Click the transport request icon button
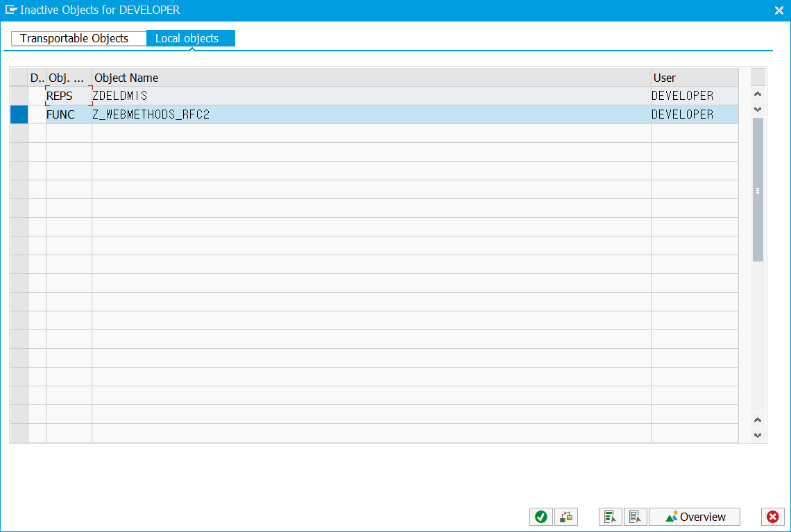Viewport: 791px width, 532px height. click(566, 517)
